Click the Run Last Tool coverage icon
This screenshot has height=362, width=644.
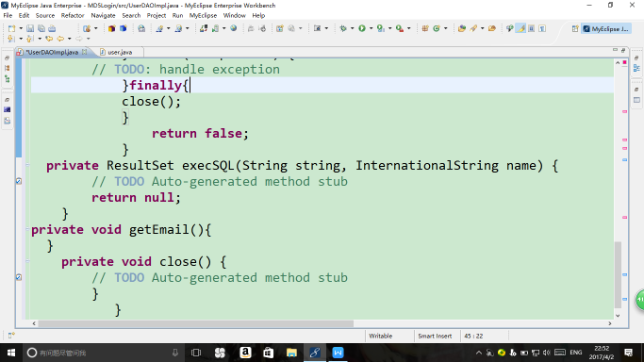pyautogui.click(x=380, y=28)
